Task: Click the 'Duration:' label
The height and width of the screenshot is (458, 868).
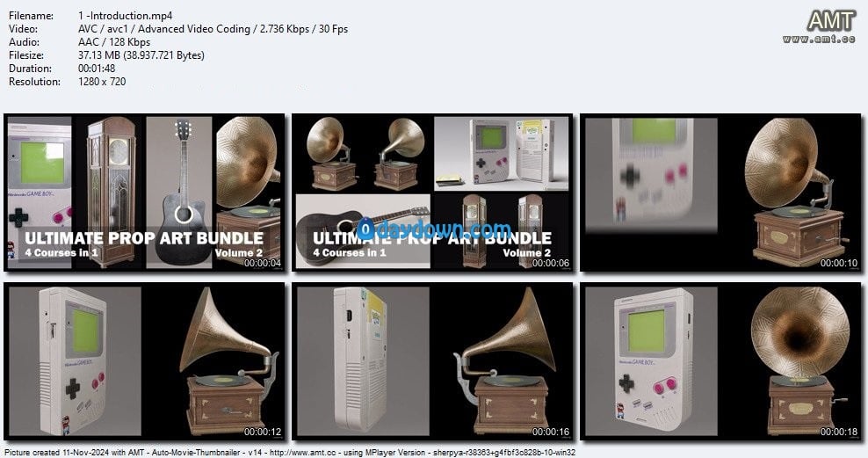Action: point(30,69)
